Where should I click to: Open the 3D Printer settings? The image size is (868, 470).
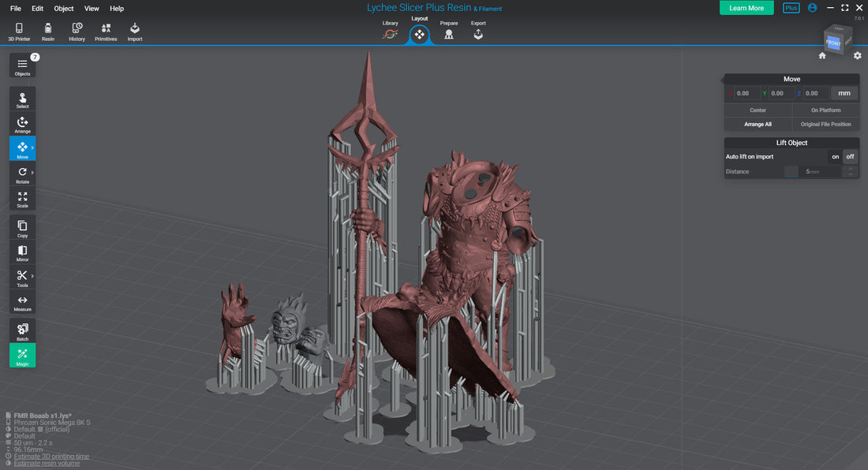(19, 31)
